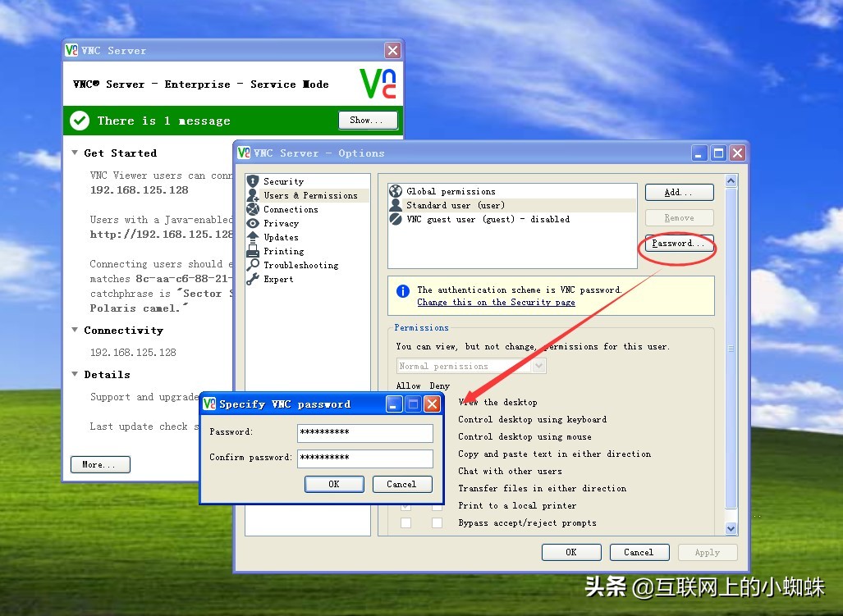This screenshot has width=843, height=616.
Task: Open the Users & Permissions page
Action: pos(310,195)
